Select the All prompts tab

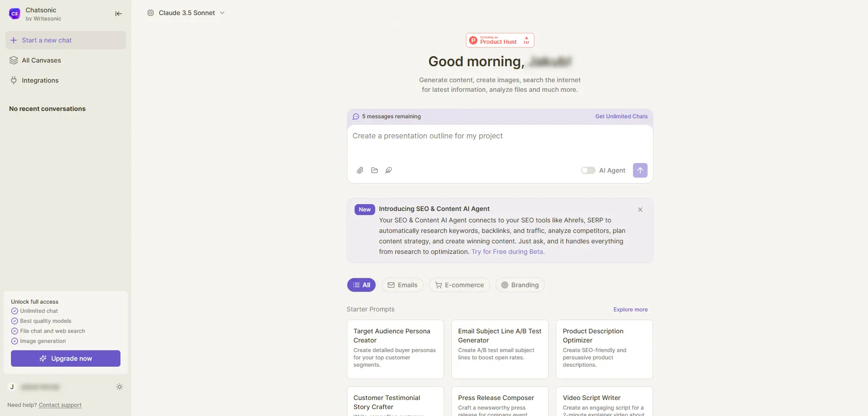point(361,285)
